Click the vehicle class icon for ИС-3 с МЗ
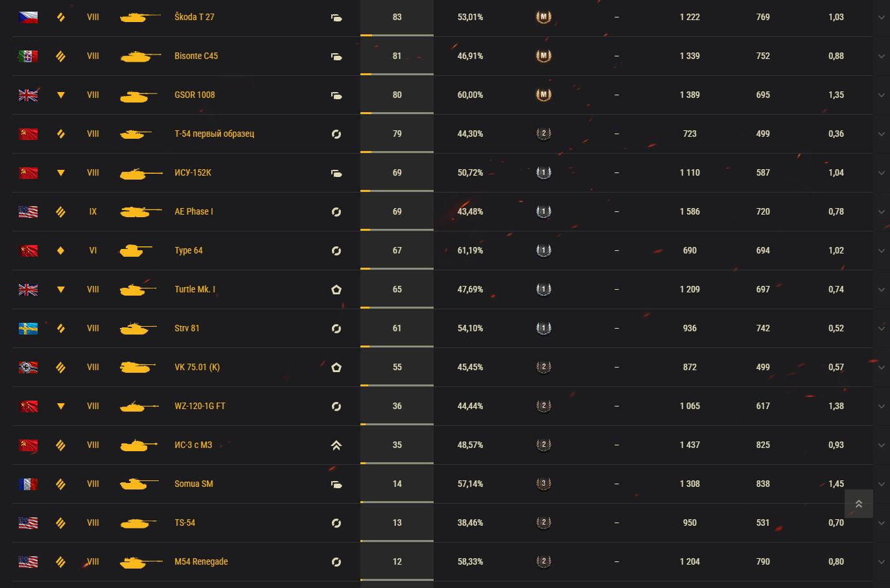 click(61, 445)
